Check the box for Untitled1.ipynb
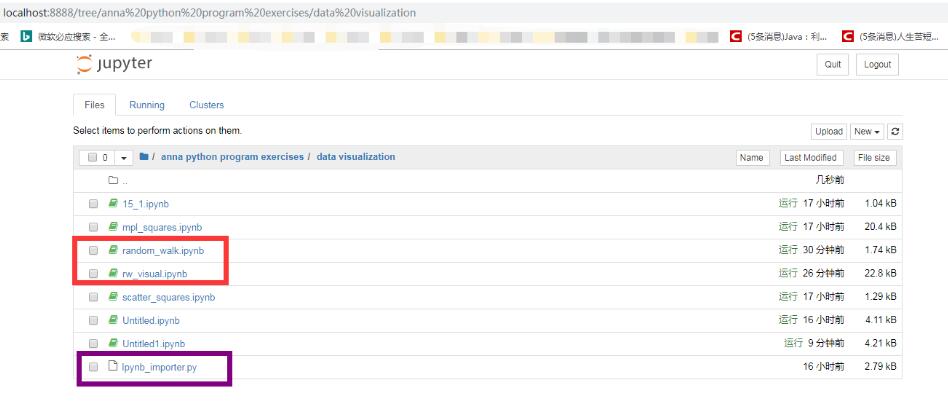The height and width of the screenshot is (403, 948). pos(93,344)
